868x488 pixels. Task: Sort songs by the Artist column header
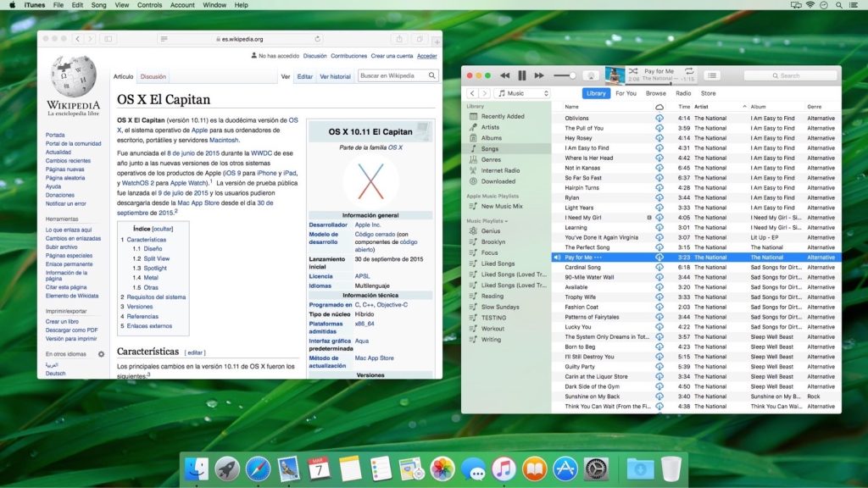pos(719,106)
